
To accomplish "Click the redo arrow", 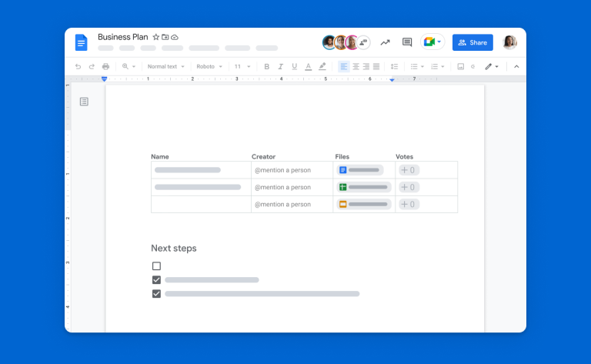I will [92, 67].
